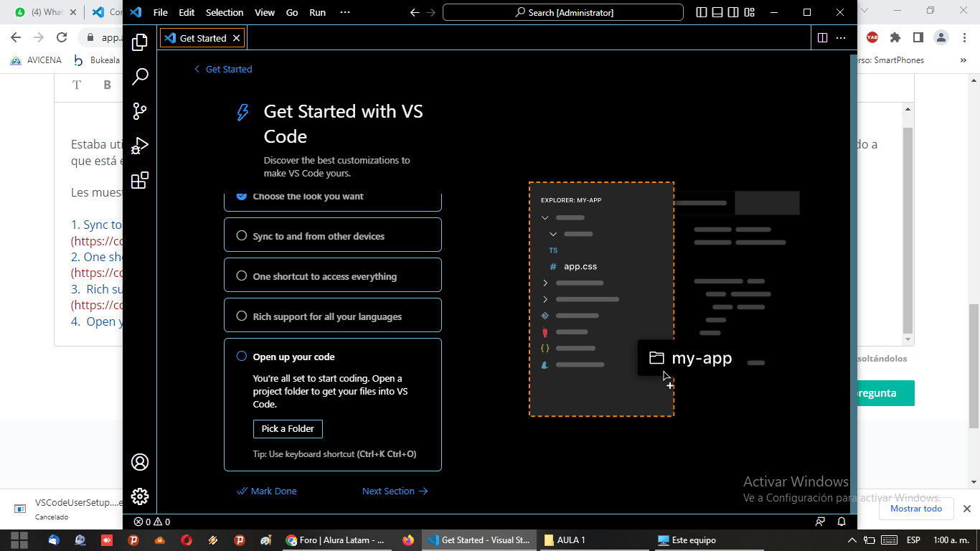Go back with the title bar arrow
The image size is (980, 551).
(415, 12)
